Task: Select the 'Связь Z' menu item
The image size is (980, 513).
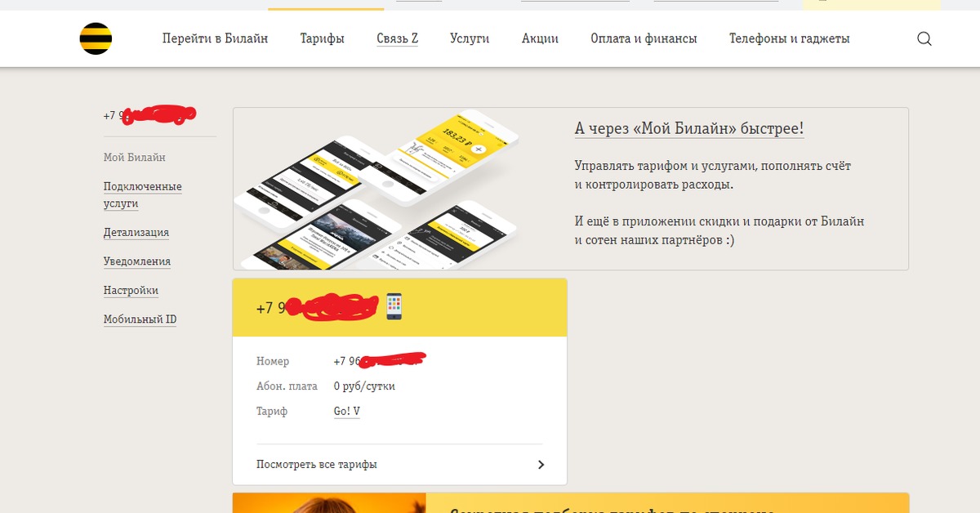Action: (397, 38)
